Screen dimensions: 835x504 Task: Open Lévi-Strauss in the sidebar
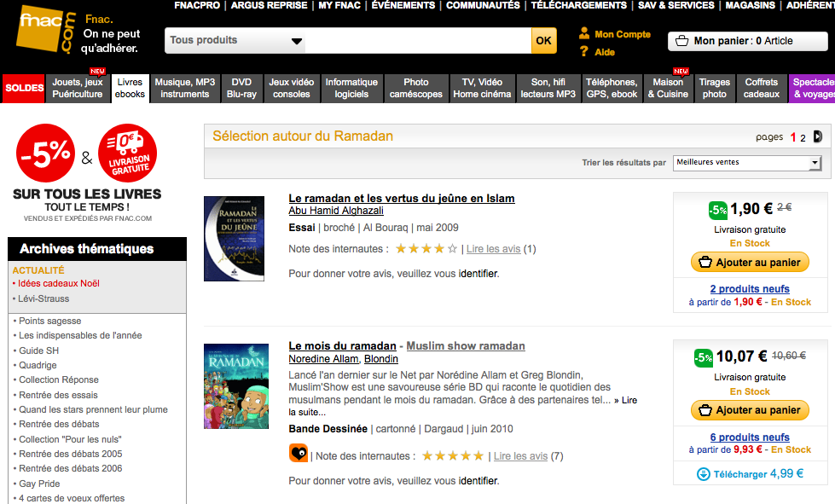click(x=43, y=299)
